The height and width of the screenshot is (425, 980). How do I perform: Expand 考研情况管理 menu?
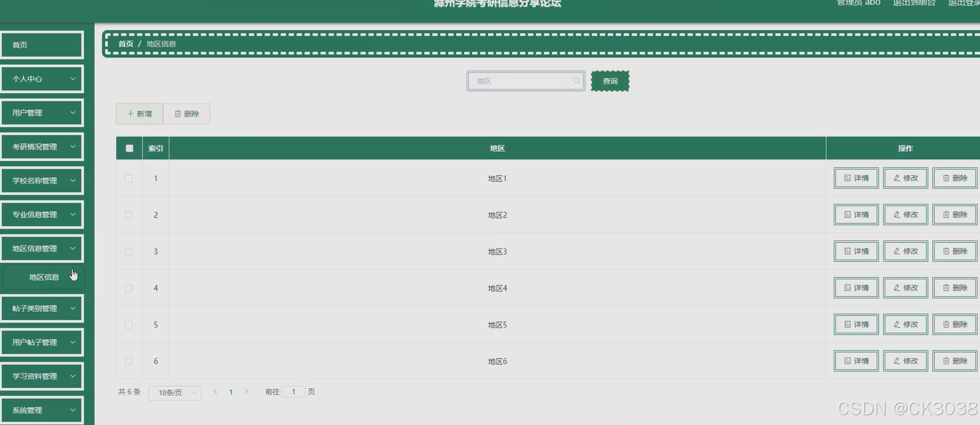42,147
